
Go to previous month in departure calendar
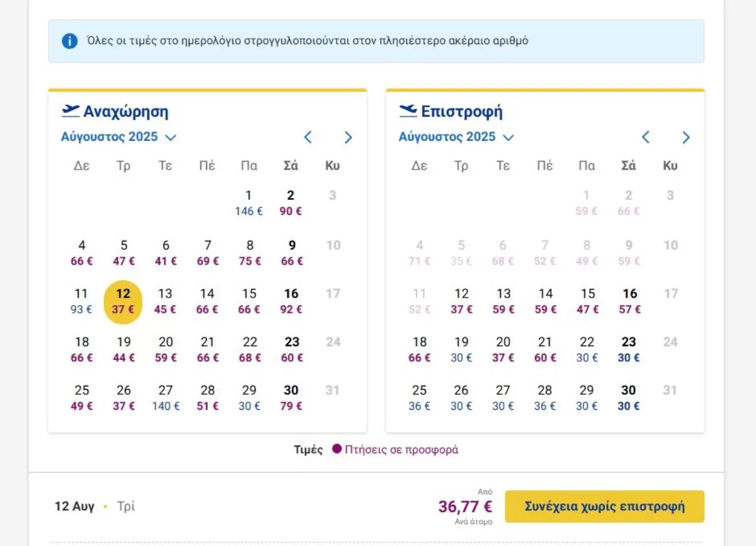(x=308, y=137)
